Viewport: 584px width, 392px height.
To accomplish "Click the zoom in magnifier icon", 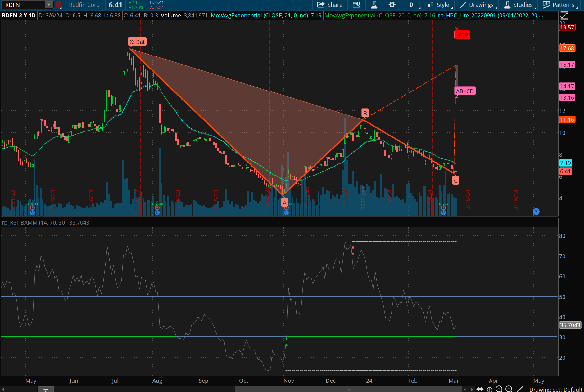I will (499, 389).
